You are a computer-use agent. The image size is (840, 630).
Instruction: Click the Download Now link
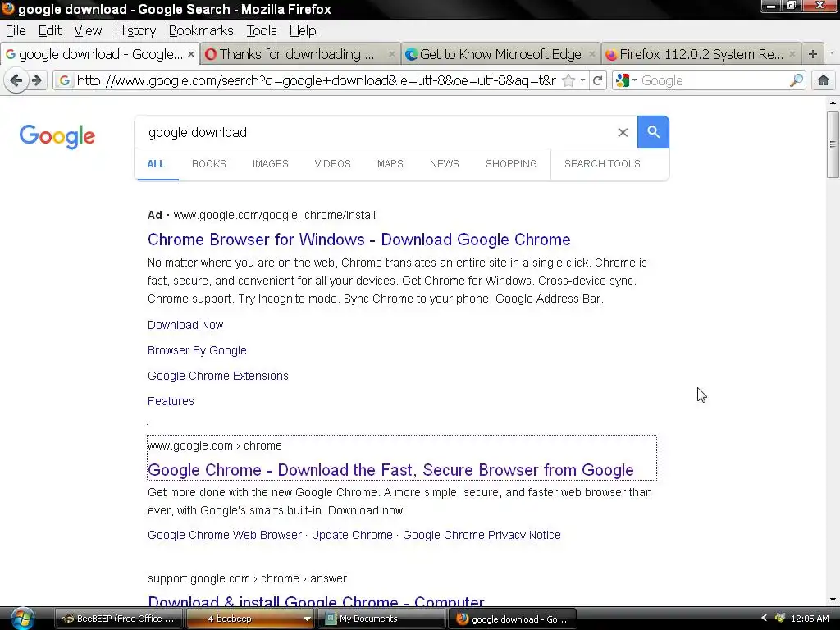pyautogui.click(x=185, y=325)
